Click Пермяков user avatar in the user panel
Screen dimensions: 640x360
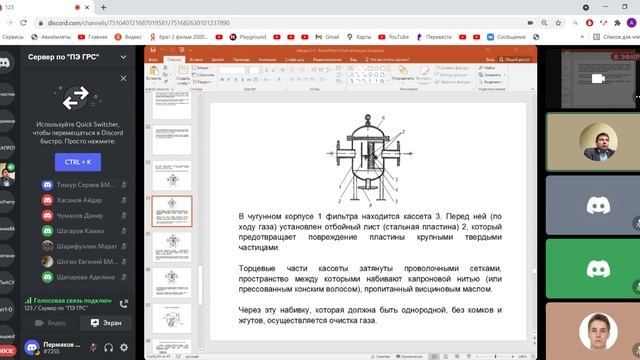32,347
